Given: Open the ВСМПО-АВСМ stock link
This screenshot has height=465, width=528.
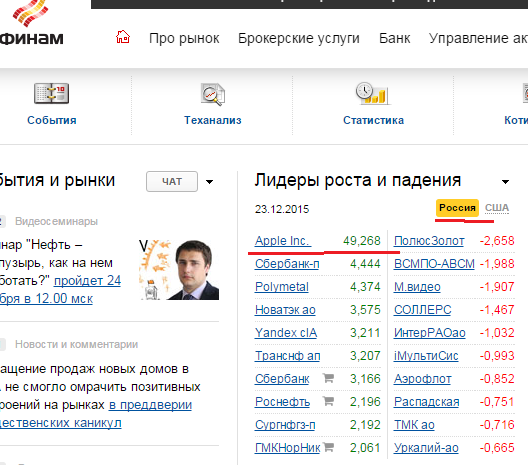Looking at the screenshot, I should pyautogui.click(x=434, y=264).
